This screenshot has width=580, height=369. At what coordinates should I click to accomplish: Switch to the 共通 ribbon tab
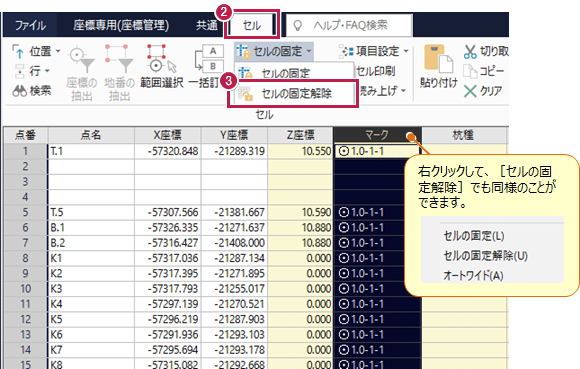click(206, 25)
